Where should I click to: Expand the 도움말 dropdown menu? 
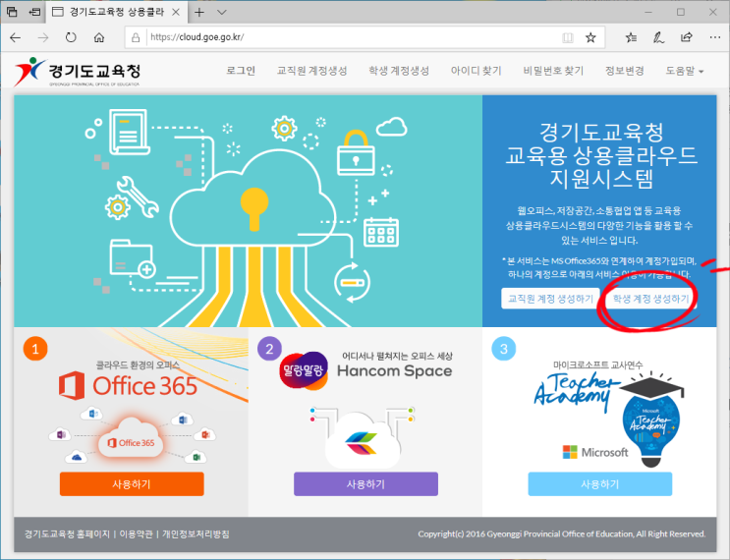pyautogui.click(x=685, y=71)
